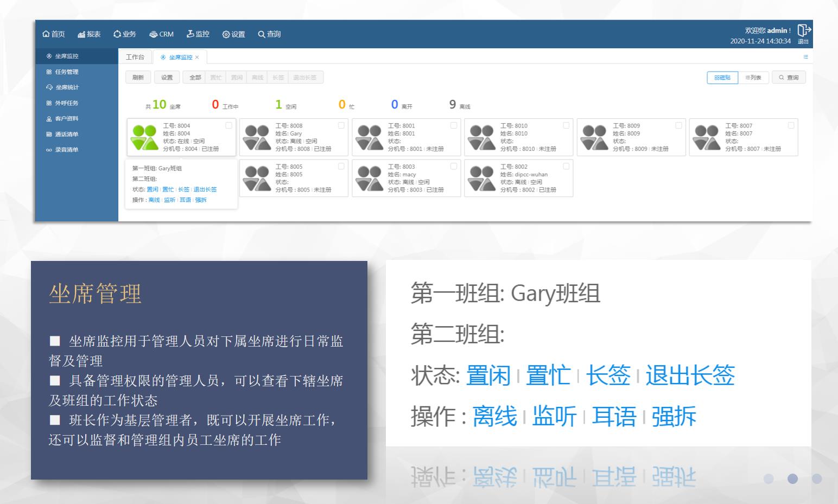This screenshot has height=504, width=838.
Task: Open the 报表 reports menu
Action: [90, 34]
